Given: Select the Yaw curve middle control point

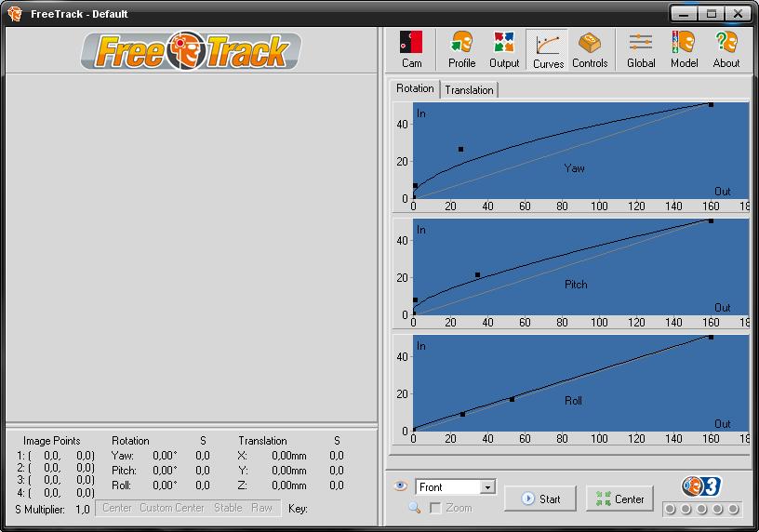Looking at the screenshot, I should [x=460, y=150].
